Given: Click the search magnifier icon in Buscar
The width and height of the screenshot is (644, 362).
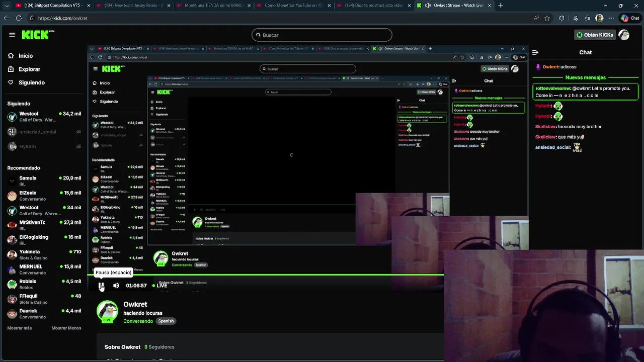Looking at the screenshot, I should pos(258,35).
